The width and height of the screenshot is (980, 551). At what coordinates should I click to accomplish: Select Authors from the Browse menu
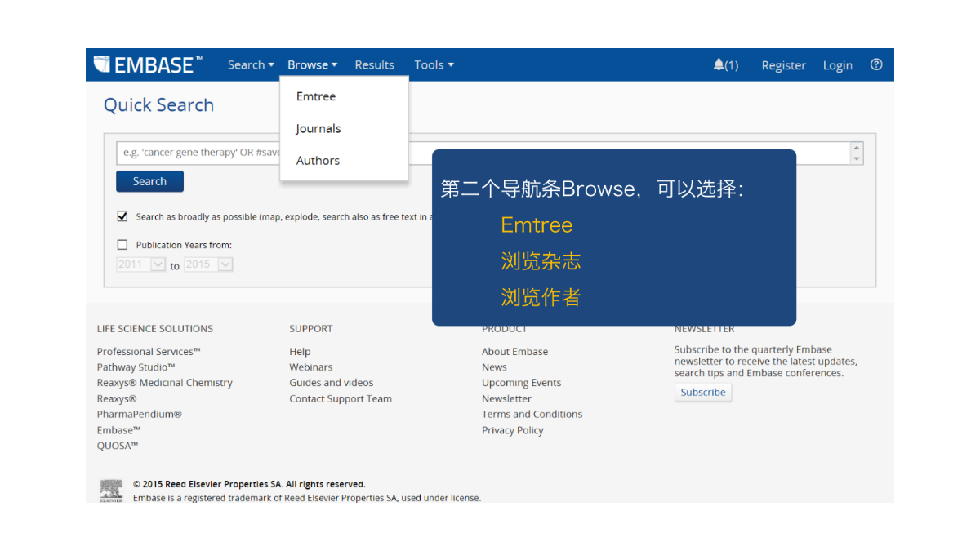(318, 160)
